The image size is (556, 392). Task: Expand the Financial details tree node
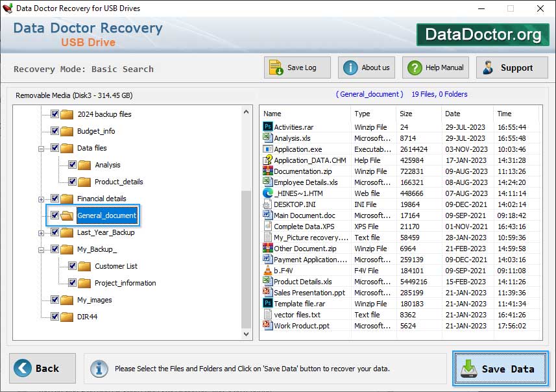coord(41,199)
